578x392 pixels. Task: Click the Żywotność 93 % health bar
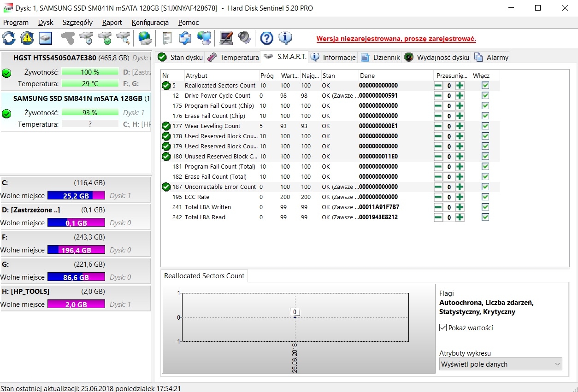[90, 112]
